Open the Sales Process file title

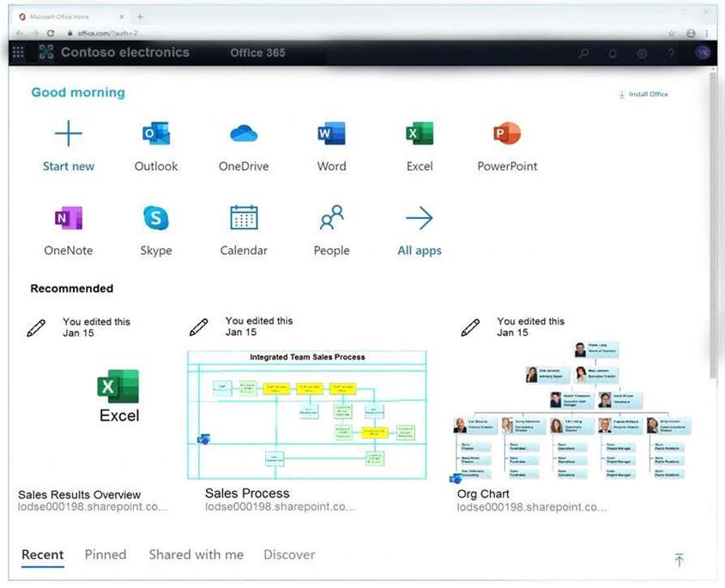pyautogui.click(x=247, y=494)
